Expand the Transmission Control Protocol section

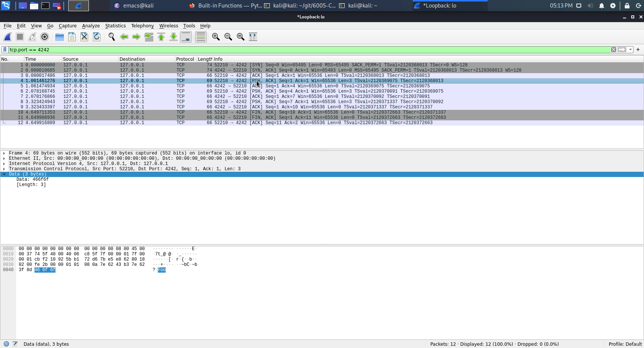(x=4, y=169)
